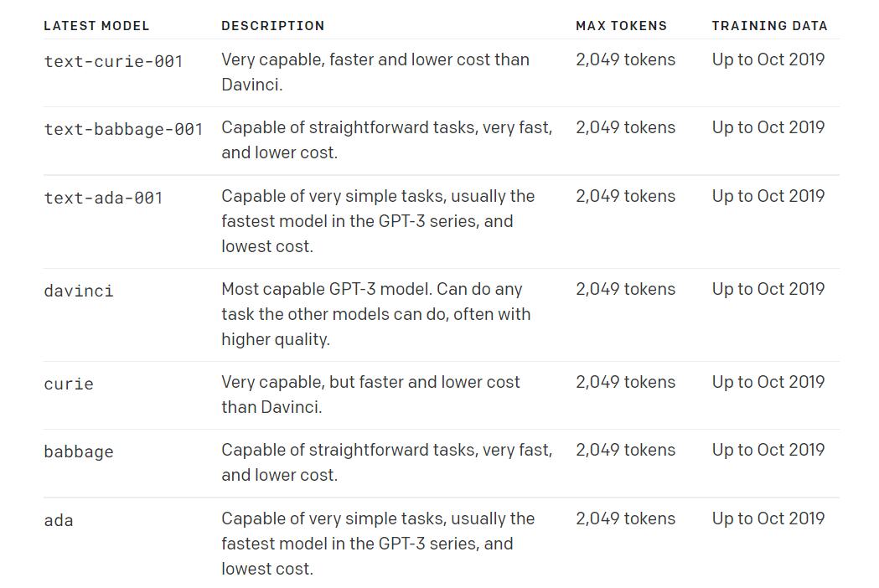Screen dimensions: 879x588
Task: Click the babbage model name
Action: (78, 451)
